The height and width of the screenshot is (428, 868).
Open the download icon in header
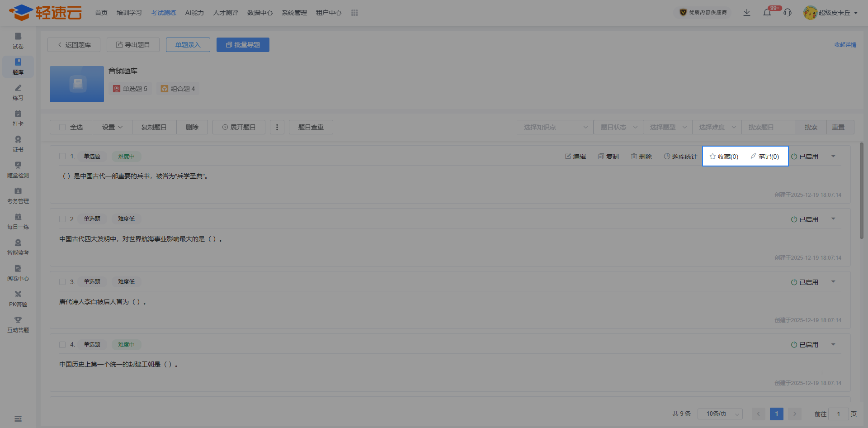click(747, 13)
